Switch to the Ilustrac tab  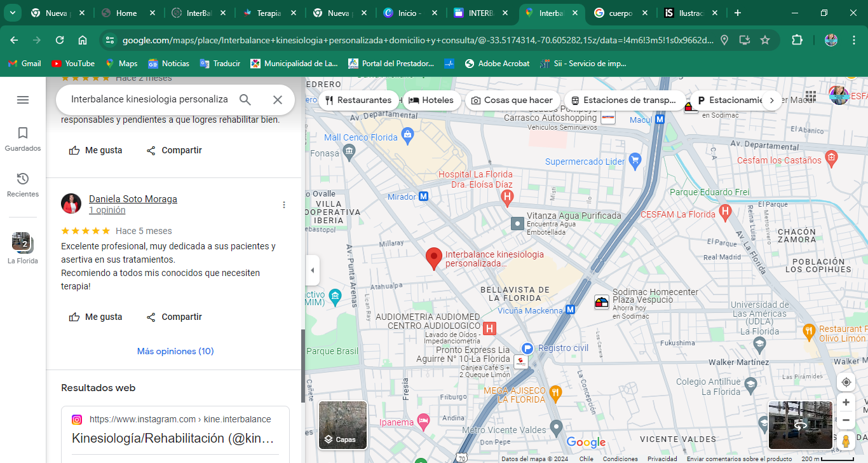point(690,13)
